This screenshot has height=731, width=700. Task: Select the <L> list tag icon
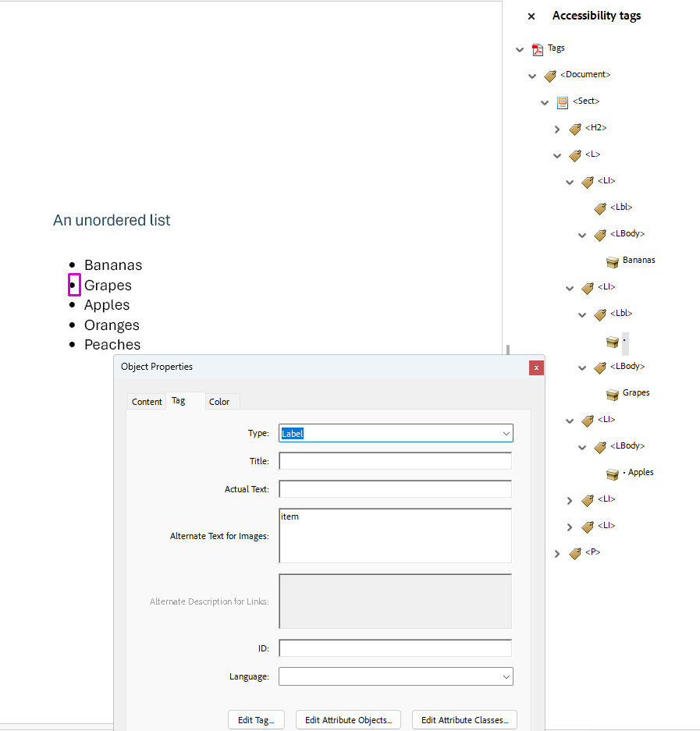[x=574, y=154]
